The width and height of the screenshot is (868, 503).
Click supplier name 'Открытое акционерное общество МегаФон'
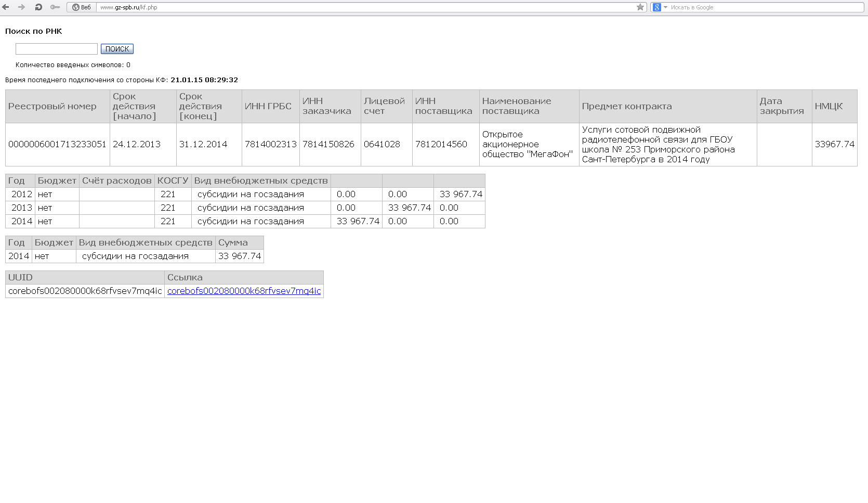(x=528, y=144)
